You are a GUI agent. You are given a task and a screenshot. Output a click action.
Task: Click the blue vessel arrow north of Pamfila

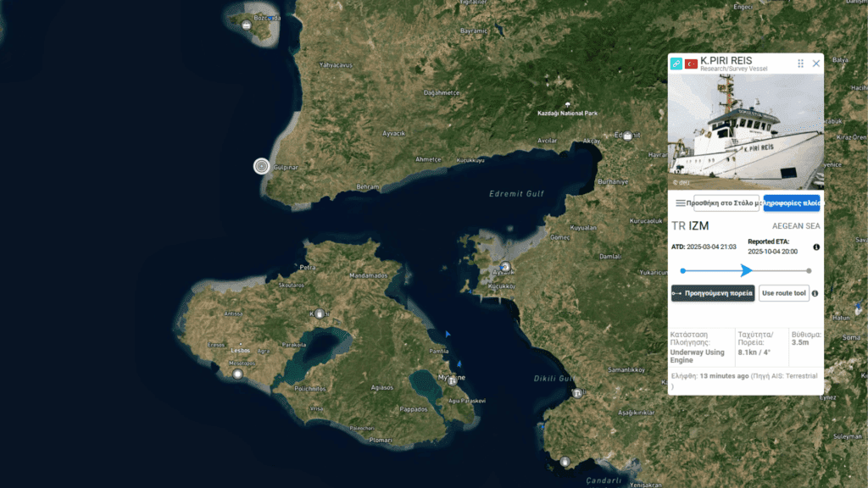[448, 335]
